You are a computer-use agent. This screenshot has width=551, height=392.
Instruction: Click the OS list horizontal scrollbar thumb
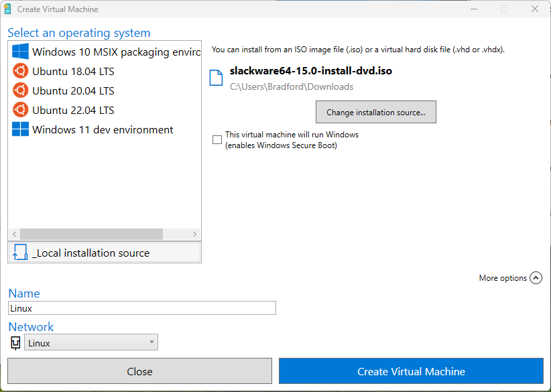click(91, 234)
